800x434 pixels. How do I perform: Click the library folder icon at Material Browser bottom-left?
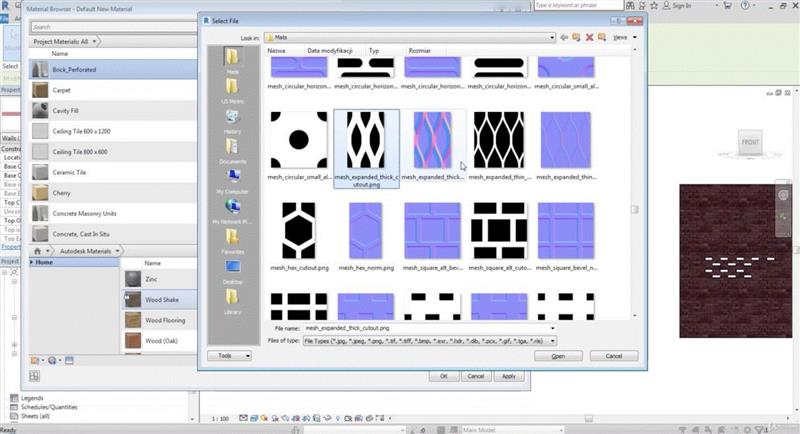click(35, 361)
